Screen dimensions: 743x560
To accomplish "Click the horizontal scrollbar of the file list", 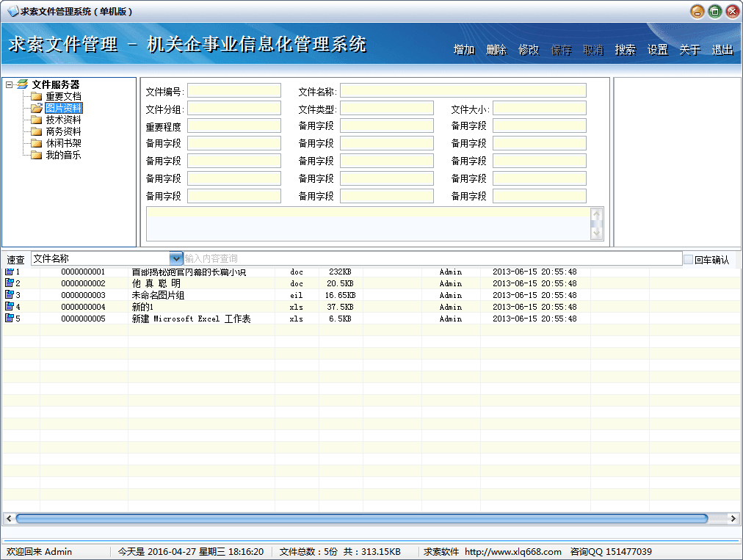I will 361,518.
